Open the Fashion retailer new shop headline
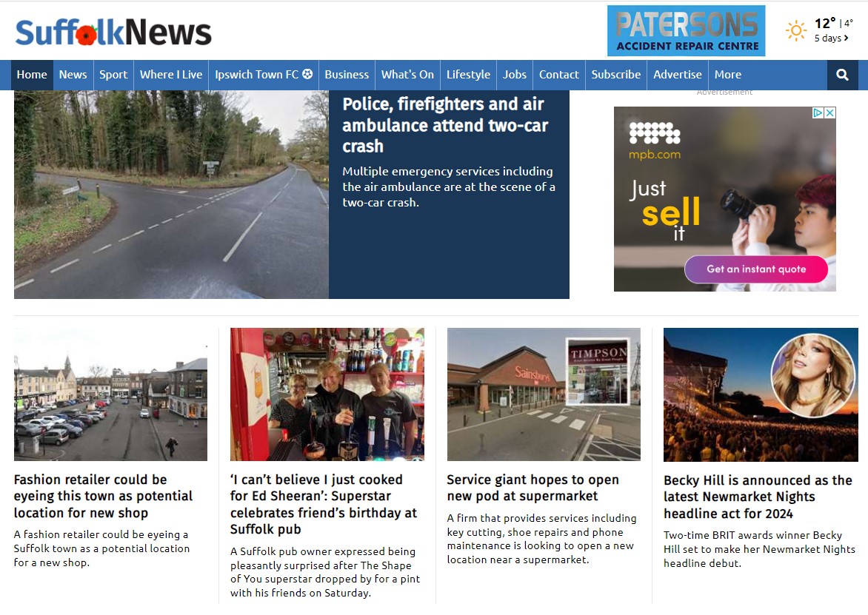Viewport: 868px width, 615px height. point(103,496)
